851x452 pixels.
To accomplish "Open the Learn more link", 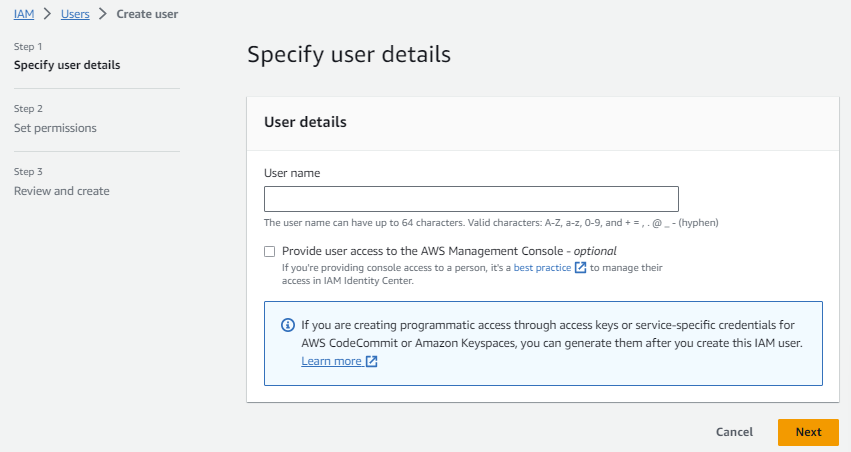I will 331,361.
